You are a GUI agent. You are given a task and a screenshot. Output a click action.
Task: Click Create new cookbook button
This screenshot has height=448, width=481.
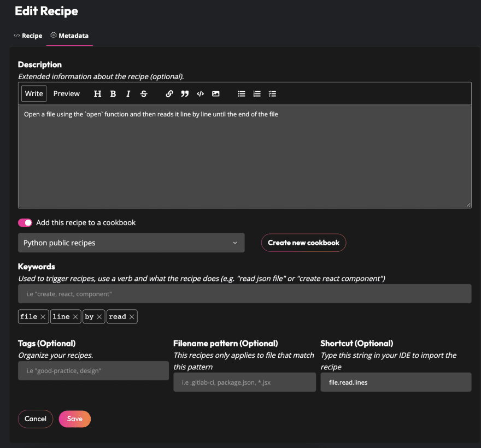(304, 243)
